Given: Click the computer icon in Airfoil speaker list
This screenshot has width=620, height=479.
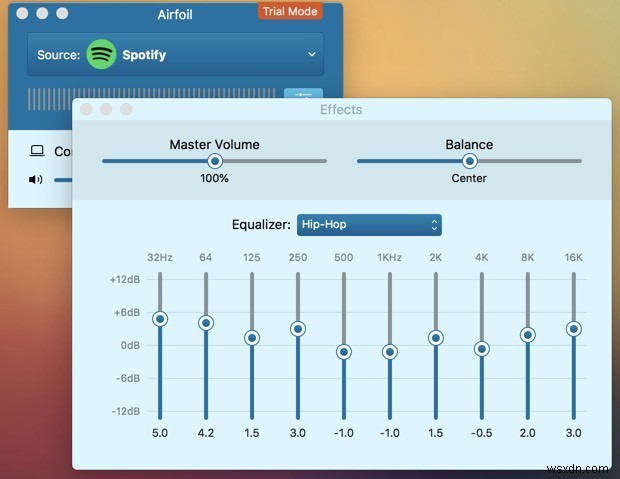Looking at the screenshot, I should coord(37,151).
